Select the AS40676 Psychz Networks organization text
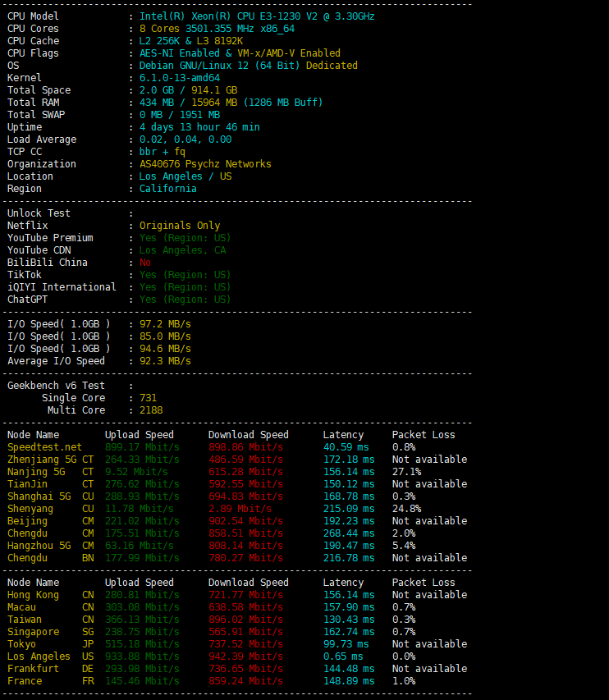Screen dimensions: 609x700 tap(204, 164)
